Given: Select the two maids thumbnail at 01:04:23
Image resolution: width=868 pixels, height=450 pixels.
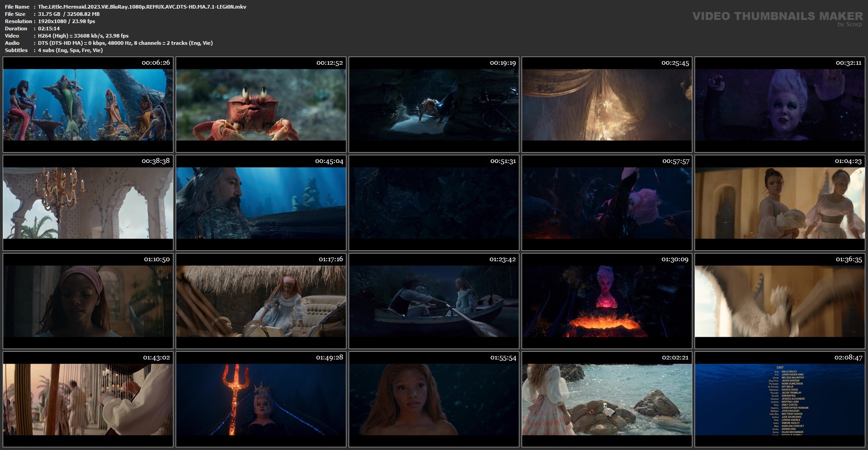Looking at the screenshot, I should pos(780,203).
